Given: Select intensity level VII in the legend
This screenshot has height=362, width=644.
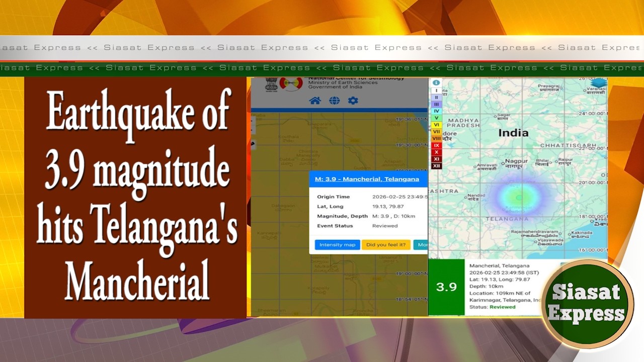Looking at the screenshot, I should [436, 132].
